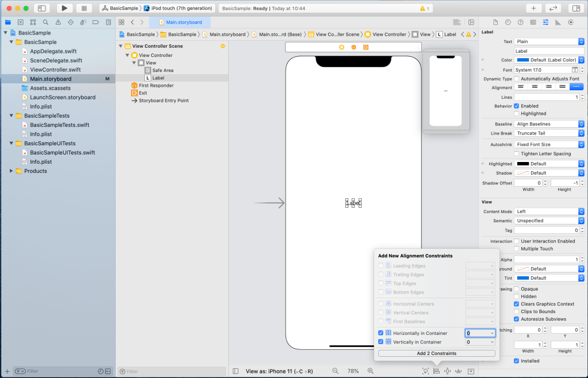Open the Content Mode dropdown
The width and height of the screenshot is (588, 378).
tap(549, 211)
